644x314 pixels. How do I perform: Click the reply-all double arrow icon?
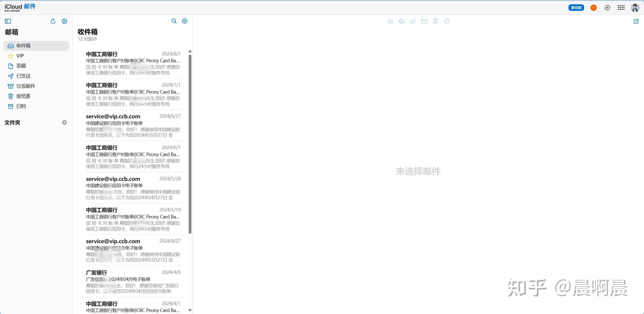click(401, 21)
